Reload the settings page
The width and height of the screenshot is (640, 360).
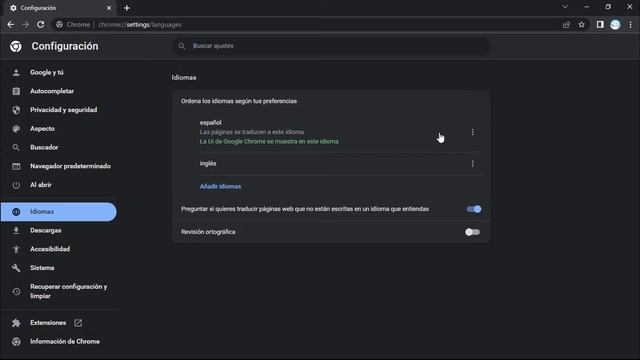[x=40, y=24]
